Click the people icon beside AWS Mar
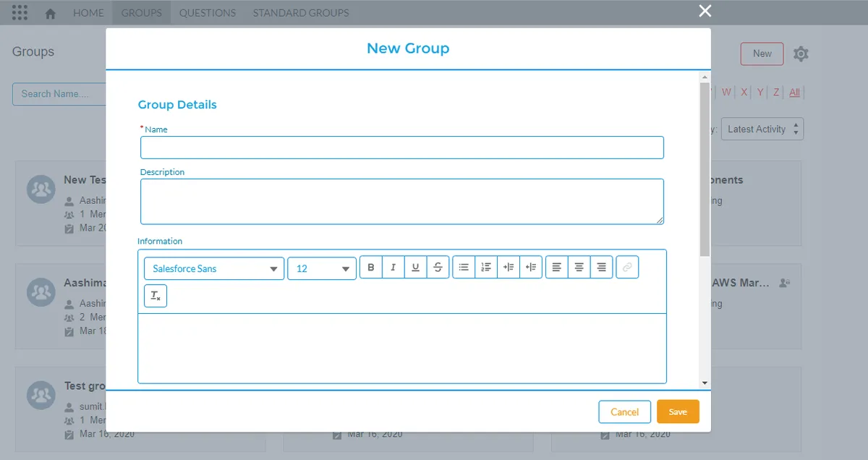Screen dimensions: 868x460 click(x=784, y=283)
